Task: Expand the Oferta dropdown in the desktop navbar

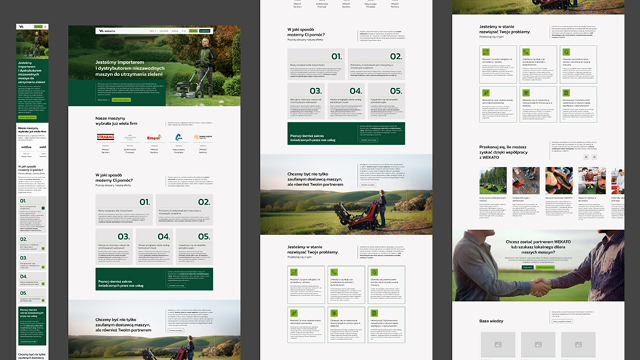Action: pyautogui.click(x=153, y=31)
